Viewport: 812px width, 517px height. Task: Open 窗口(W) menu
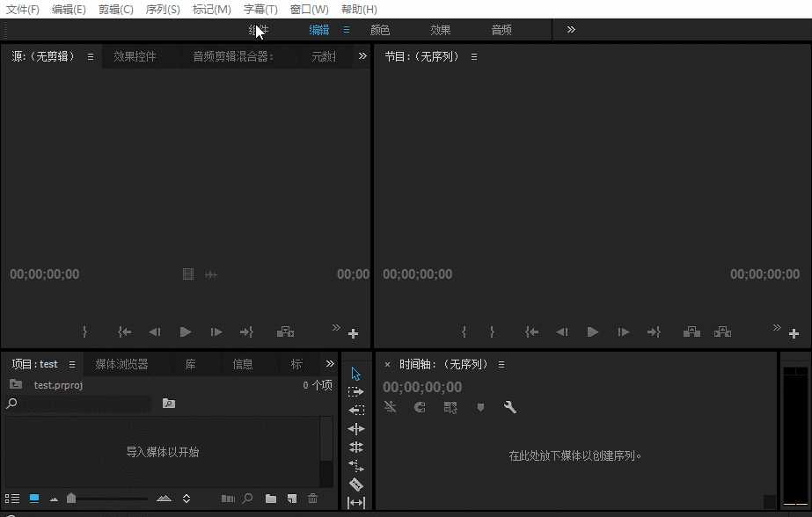pyautogui.click(x=309, y=10)
